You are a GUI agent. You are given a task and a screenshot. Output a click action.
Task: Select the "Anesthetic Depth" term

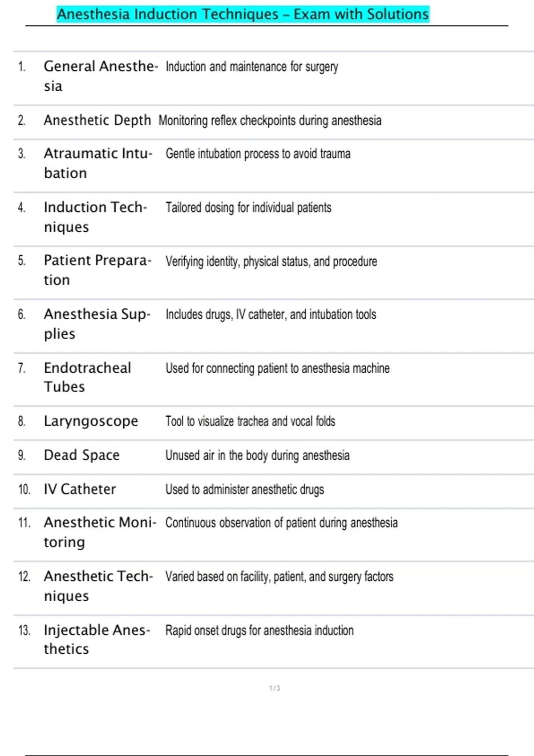(97, 120)
